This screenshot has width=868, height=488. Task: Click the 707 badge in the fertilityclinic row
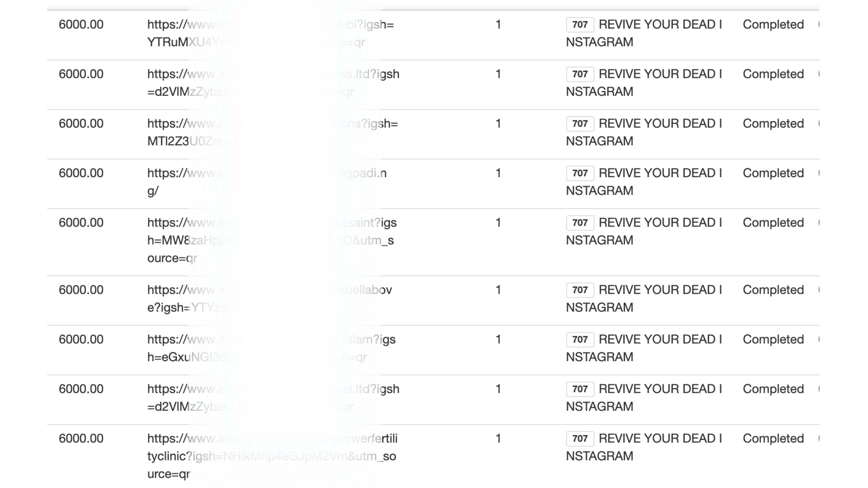point(580,438)
